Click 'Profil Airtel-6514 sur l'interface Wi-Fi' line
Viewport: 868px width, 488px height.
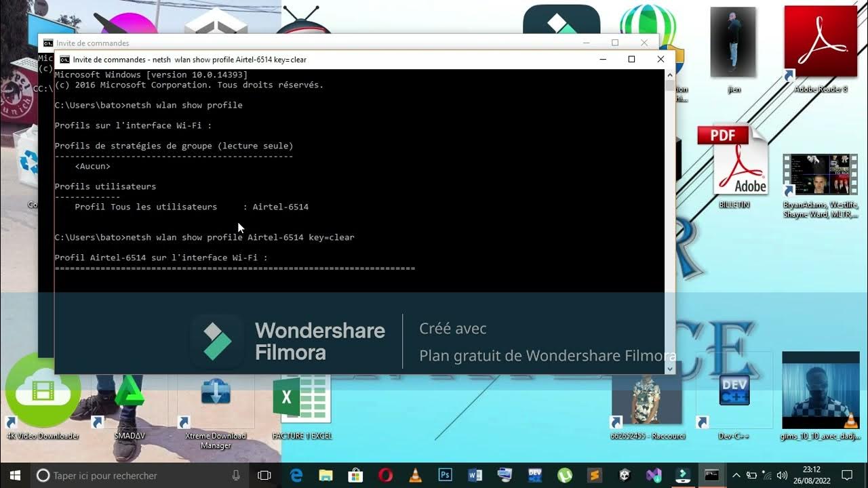(x=161, y=258)
